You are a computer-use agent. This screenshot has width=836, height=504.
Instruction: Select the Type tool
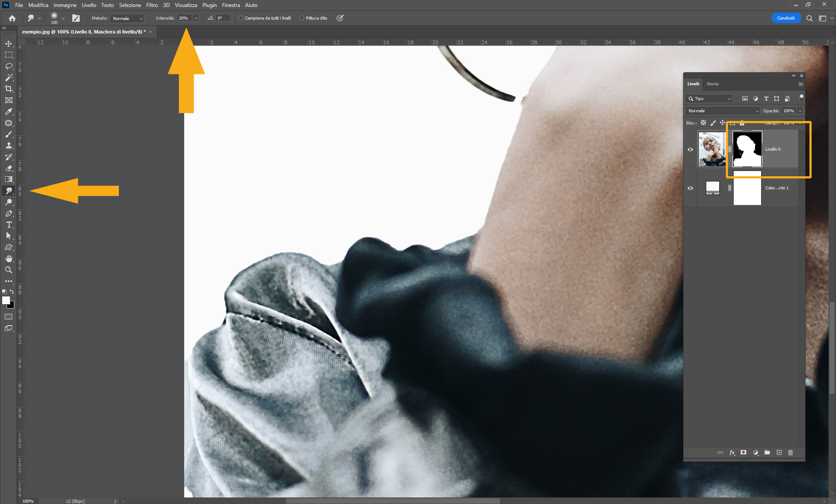[9, 225]
